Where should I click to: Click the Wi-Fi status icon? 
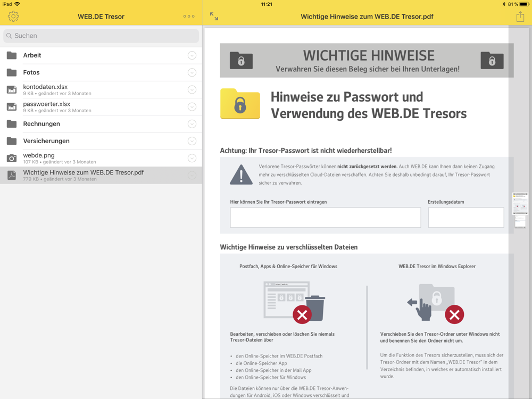17,4
